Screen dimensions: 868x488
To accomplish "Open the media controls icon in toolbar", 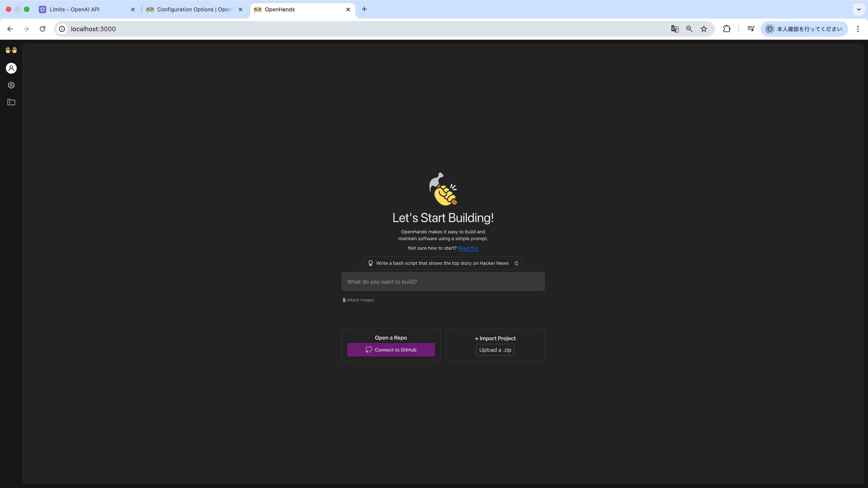I will [751, 29].
